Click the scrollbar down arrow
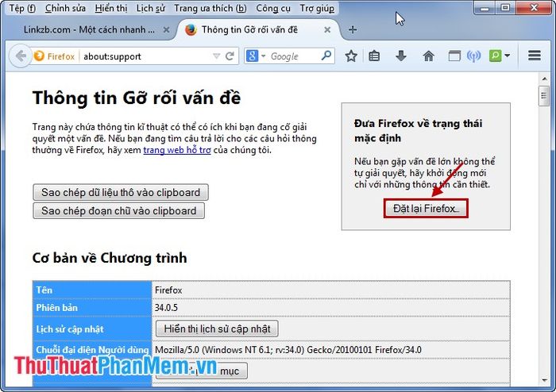Screen dimensions: 556x392 click(544, 380)
